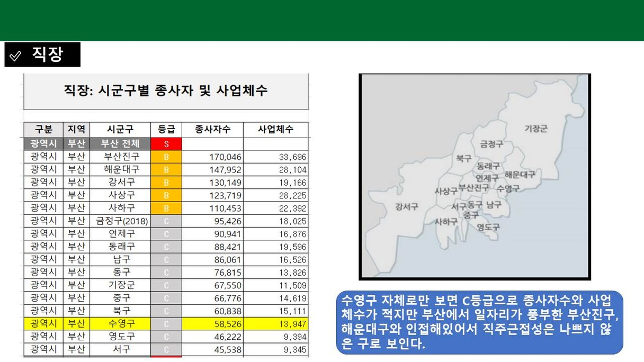The width and height of the screenshot is (644, 362).
Task: Select the highlighted 13,947 cell
Action: (x=275, y=323)
